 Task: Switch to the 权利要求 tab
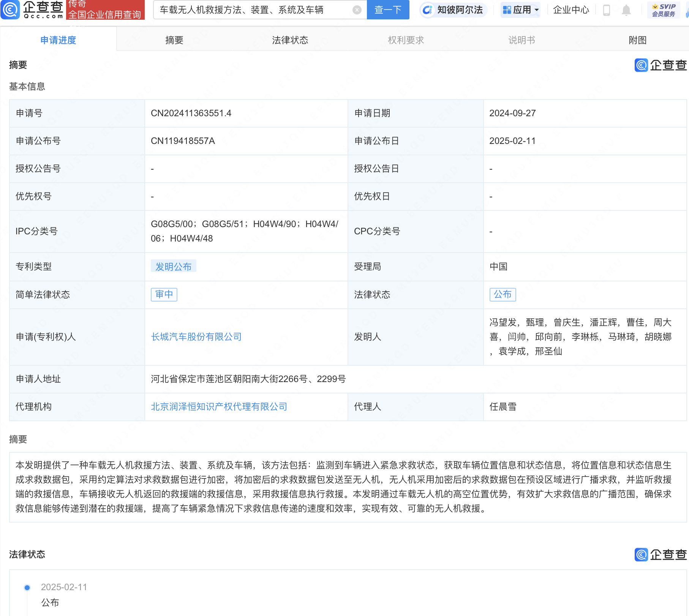pyautogui.click(x=406, y=40)
